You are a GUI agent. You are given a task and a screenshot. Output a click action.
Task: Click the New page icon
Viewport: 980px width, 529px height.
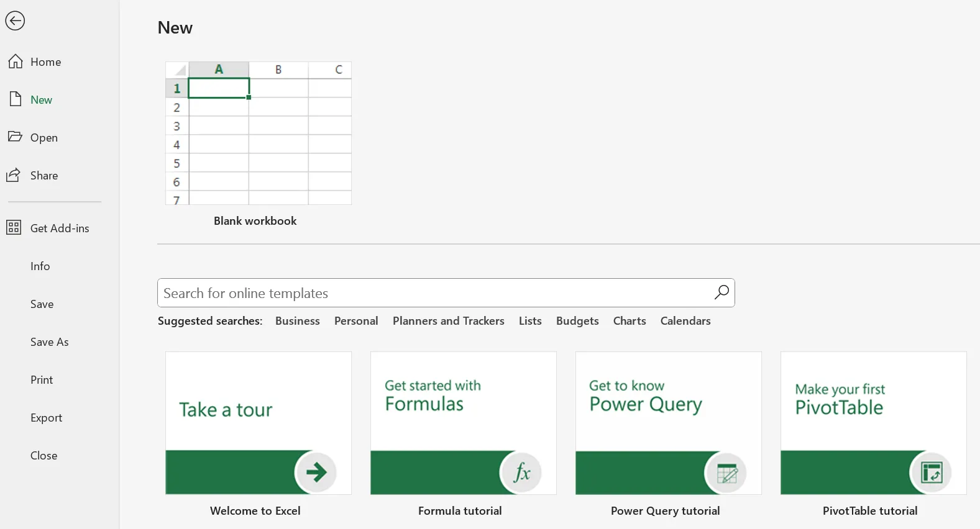[16, 99]
